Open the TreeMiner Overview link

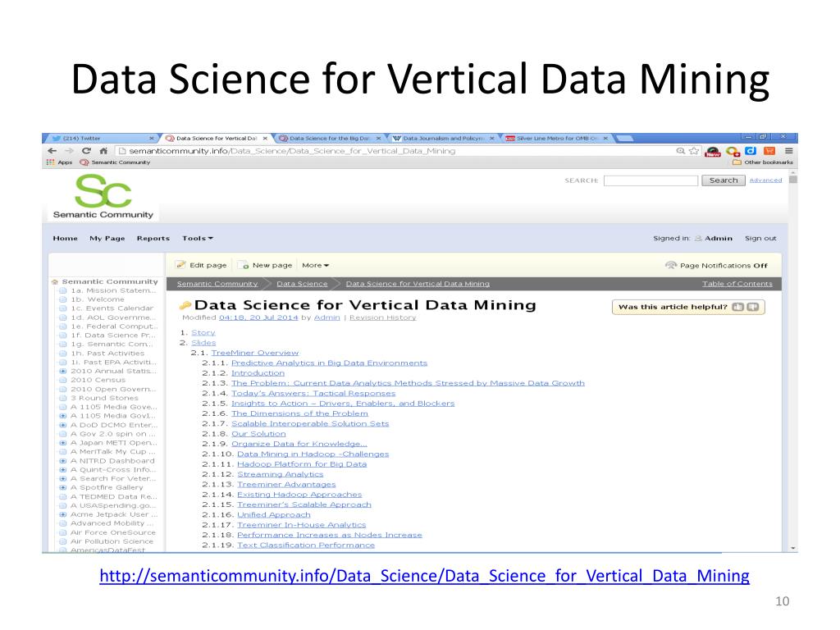click(x=255, y=353)
